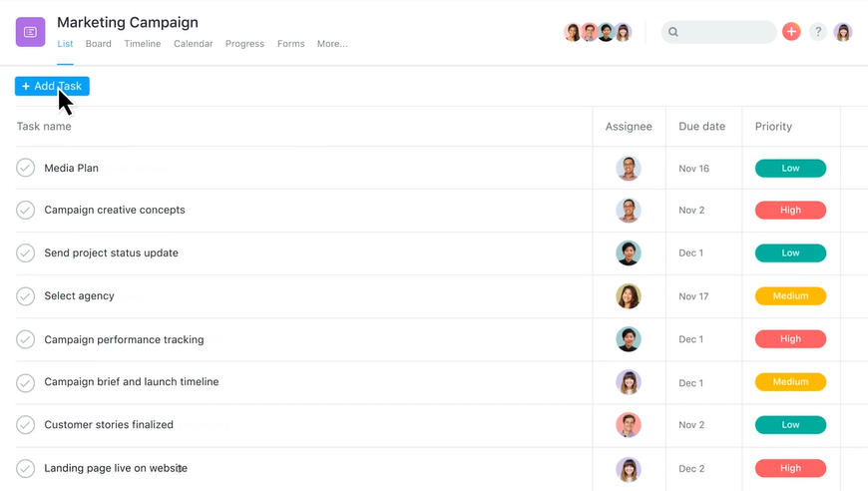Click project member avatars in header
Screen dimensions: 868x491
tap(598, 32)
